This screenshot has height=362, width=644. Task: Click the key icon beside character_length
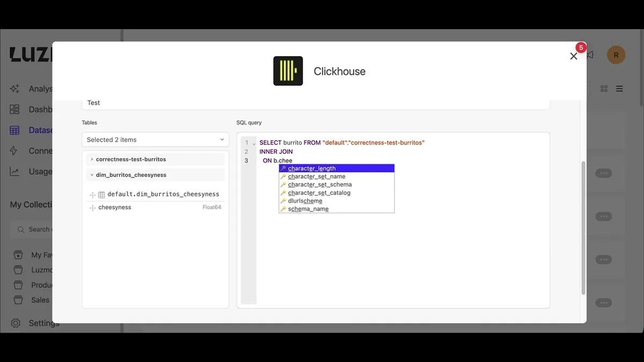coord(283,168)
